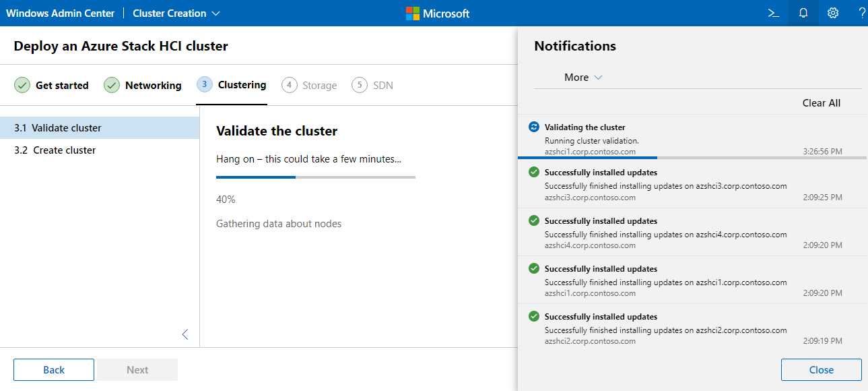Open the help question mark icon
868x391 pixels.
pos(862,13)
